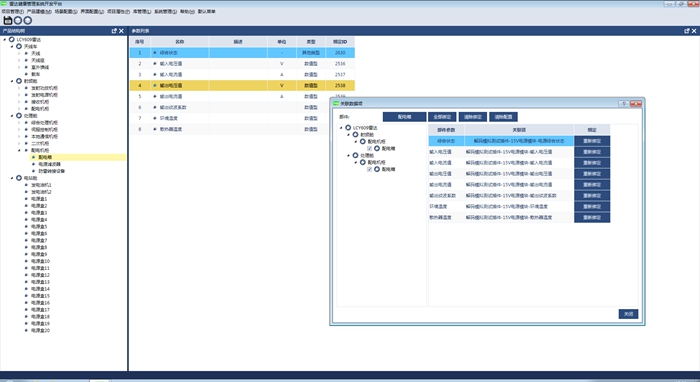Click the save disk icon in toolbar
The image size is (700, 382).
pyautogui.click(x=8, y=20)
